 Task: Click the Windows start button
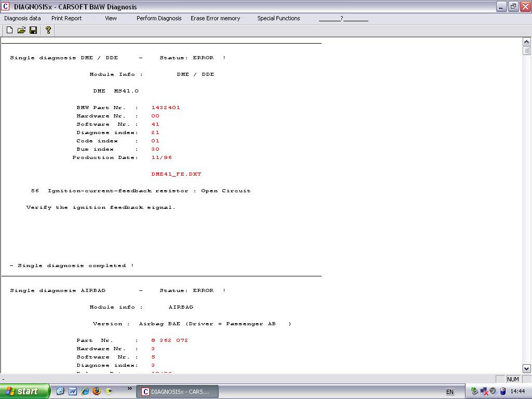coord(24,391)
